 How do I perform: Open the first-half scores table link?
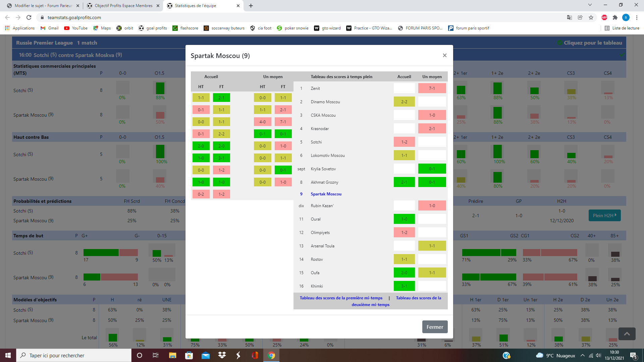(341, 298)
